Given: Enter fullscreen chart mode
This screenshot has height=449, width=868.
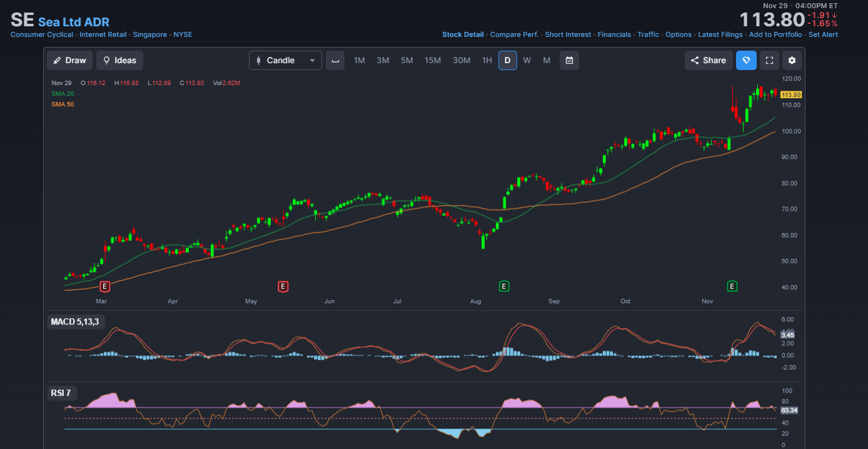Looking at the screenshot, I should click(x=770, y=60).
